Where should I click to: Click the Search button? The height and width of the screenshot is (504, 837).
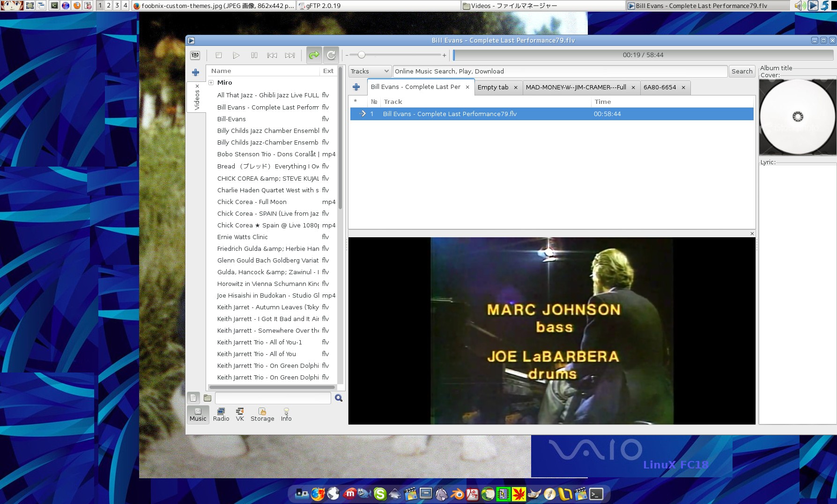[x=741, y=71]
